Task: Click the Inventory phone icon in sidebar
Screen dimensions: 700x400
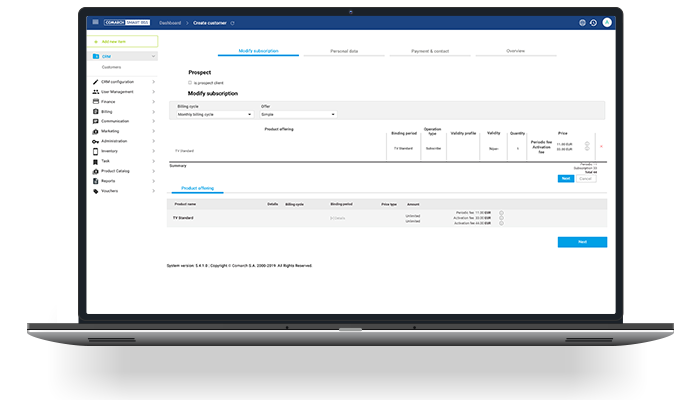Action: [x=94, y=151]
